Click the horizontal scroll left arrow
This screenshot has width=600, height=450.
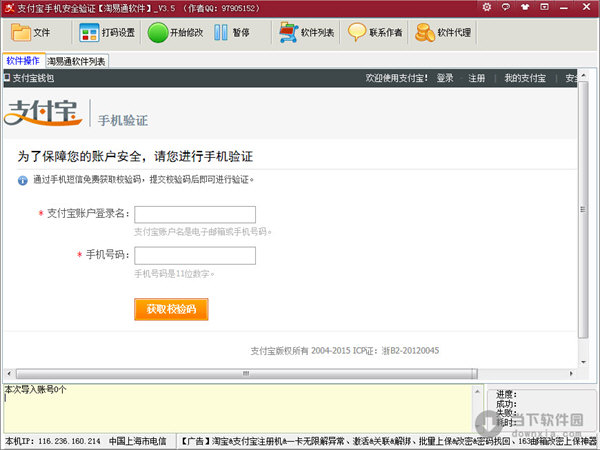(x=9, y=373)
